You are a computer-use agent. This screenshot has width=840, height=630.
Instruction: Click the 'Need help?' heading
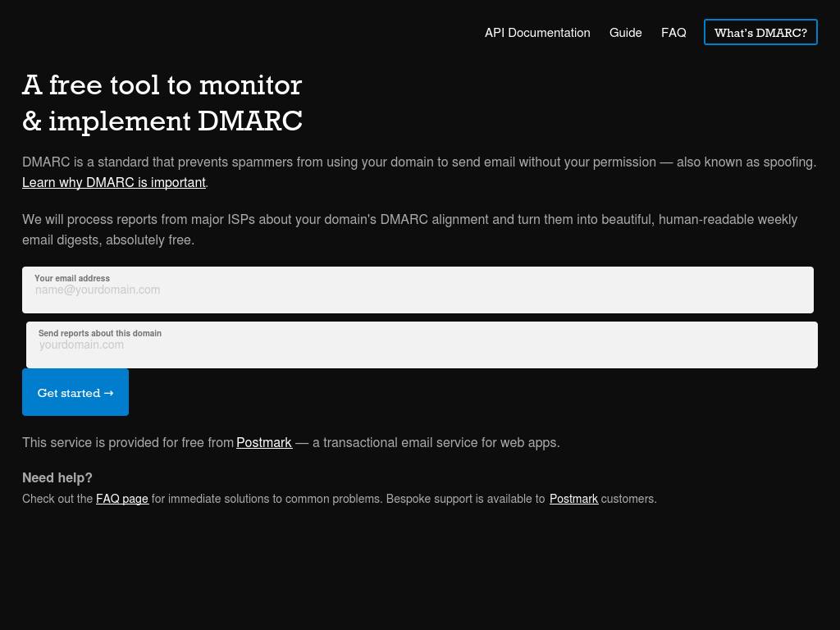pos(57,477)
